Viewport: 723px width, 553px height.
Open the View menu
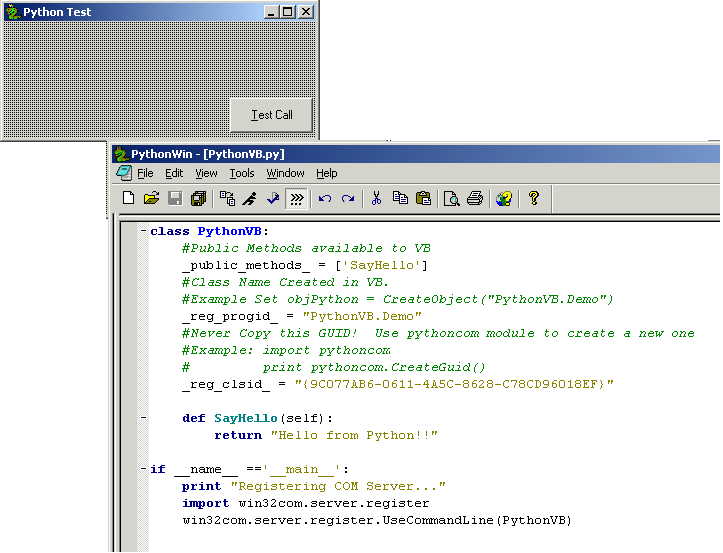[x=206, y=173]
